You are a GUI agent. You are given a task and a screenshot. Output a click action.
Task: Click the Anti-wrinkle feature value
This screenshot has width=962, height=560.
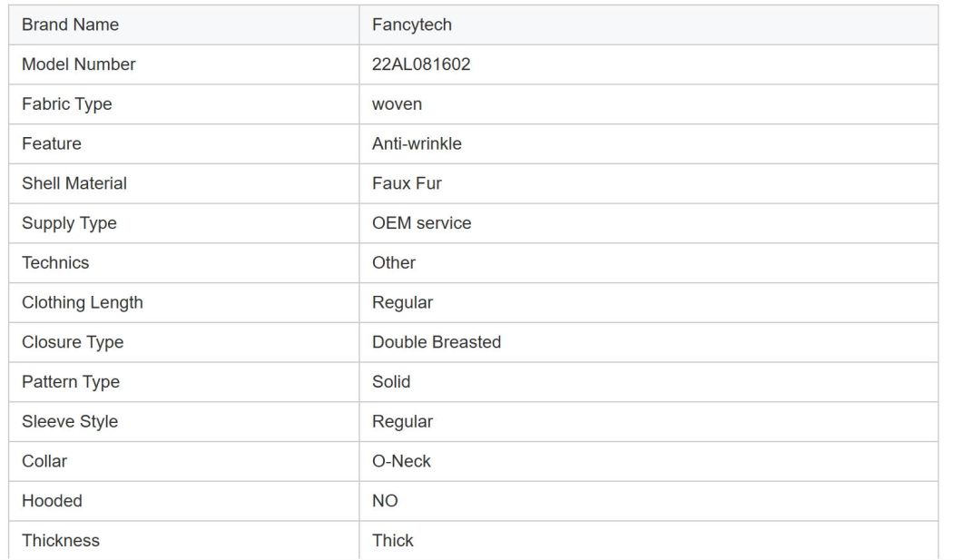pos(417,143)
